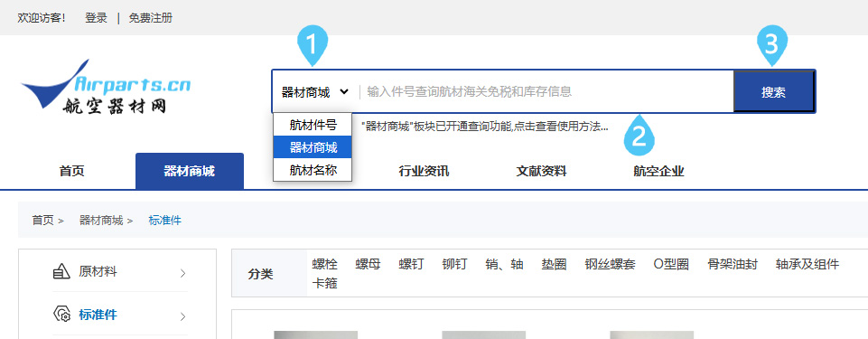Expand the 标准件 sidebar arrow
868x339 pixels.
click(183, 316)
